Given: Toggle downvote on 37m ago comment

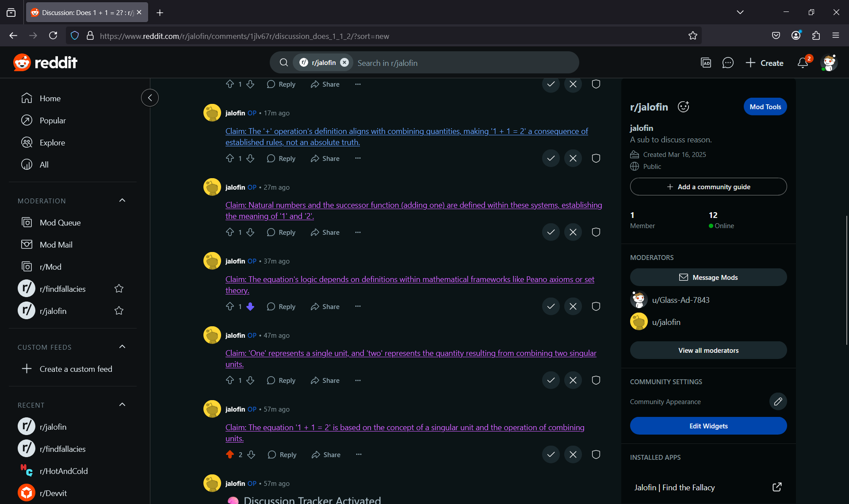Looking at the screenshot, I should 250,306.
